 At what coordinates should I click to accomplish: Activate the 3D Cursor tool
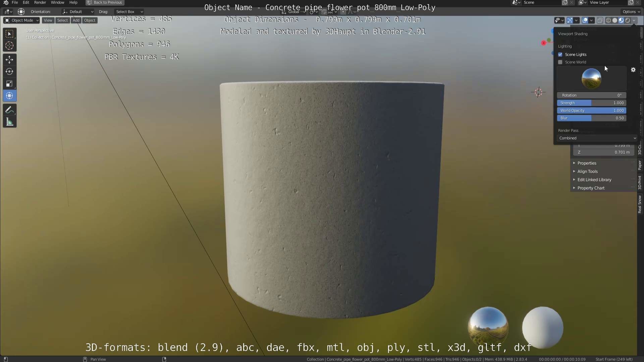click(9, 46)
